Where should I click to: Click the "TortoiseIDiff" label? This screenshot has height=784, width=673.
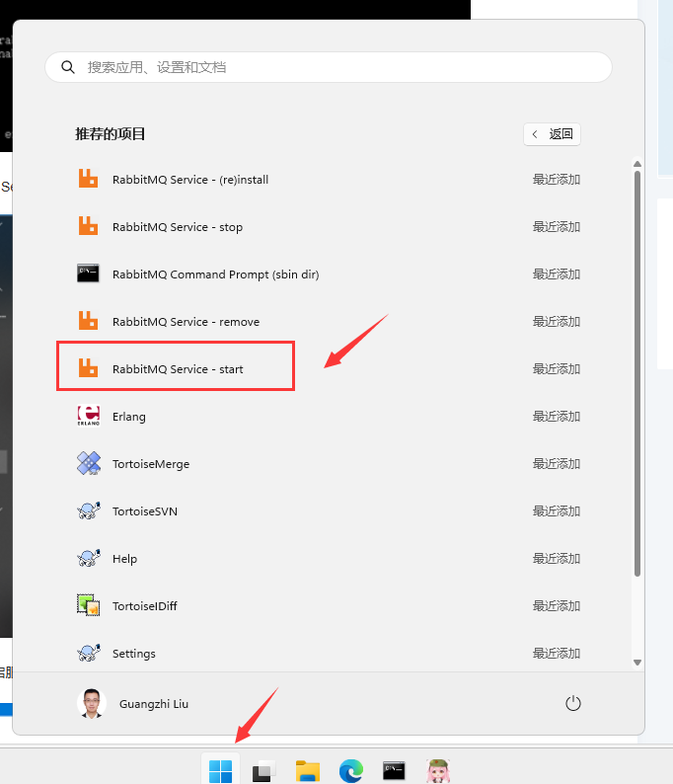coord(145,606)
